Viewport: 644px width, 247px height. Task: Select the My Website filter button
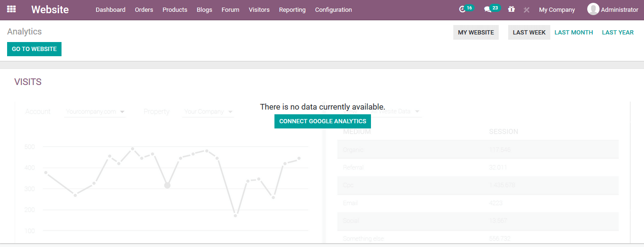coord(476,33)
